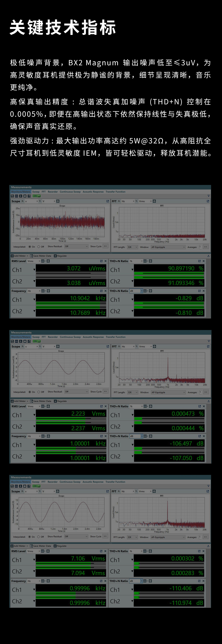Pop out THD+N Ratio meter showing 90.897190 %
The width and height of the screenshot is (222, 644).
tap(199, 261)
